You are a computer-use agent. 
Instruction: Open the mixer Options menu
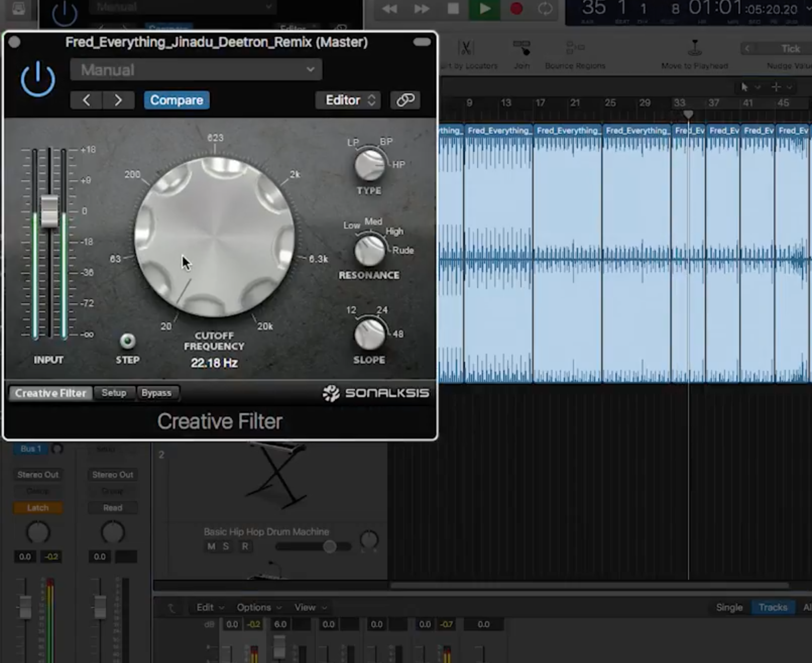pos(259,607)
